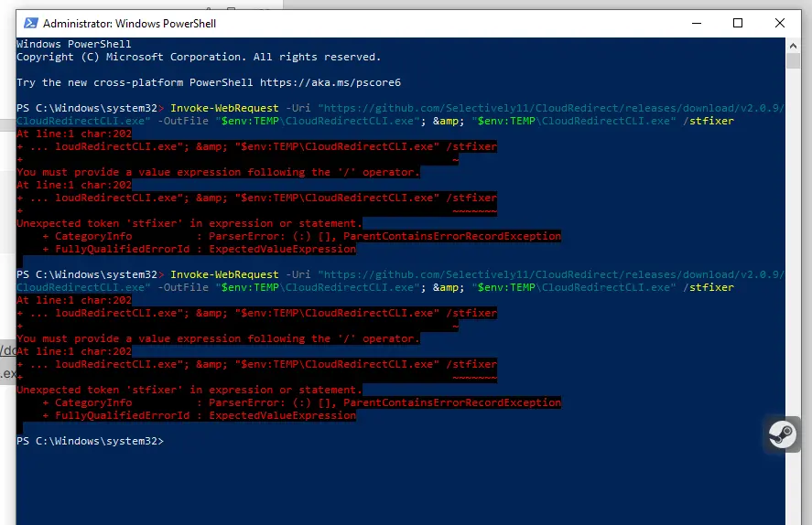Minimize the PowerShell window
The image size is (812, 525).
pos(697,23)
